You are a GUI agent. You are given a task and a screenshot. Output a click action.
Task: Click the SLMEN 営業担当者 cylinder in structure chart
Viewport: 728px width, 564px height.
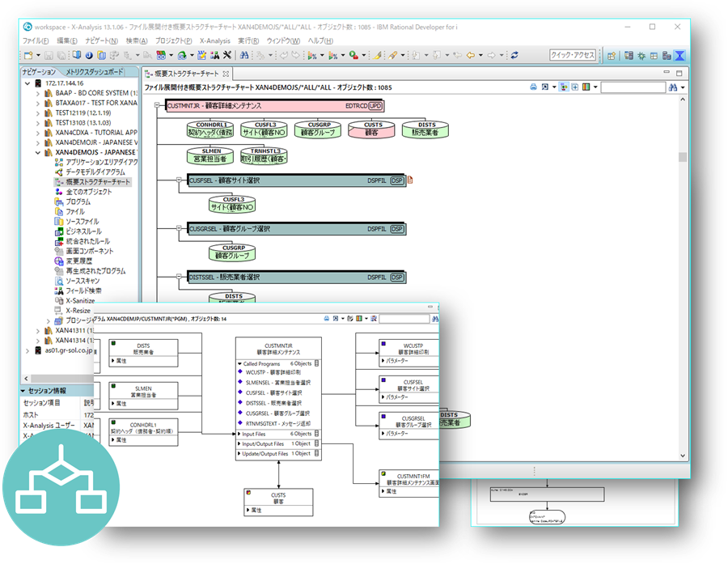(x=210, y=155)
